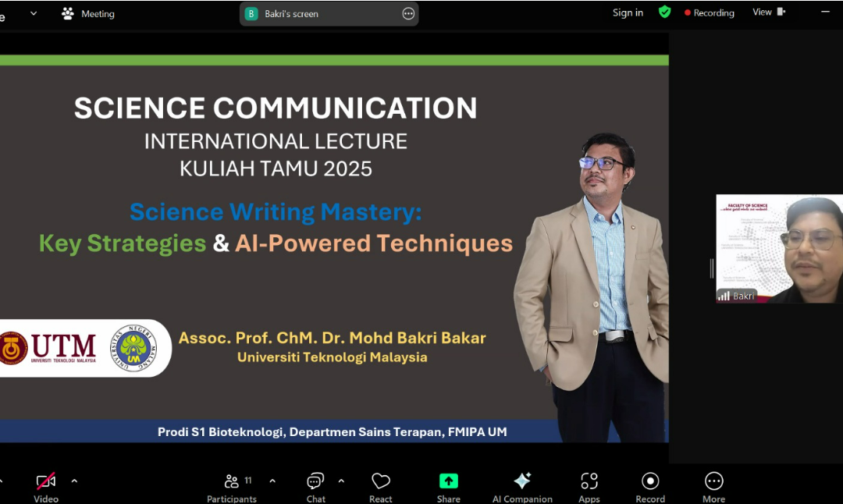Click the green encryption shield icon
Image resolution: width=843 pixels, height=504 pixels.
(x=664, y=12)
